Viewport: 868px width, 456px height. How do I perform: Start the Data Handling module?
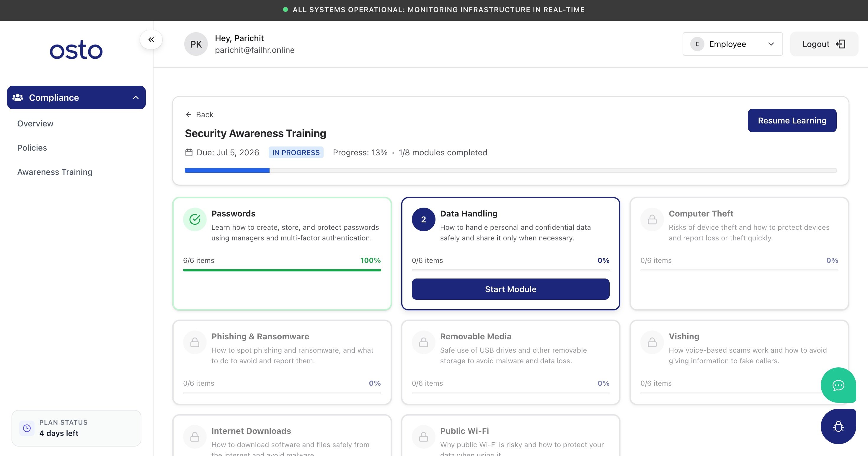510,289
